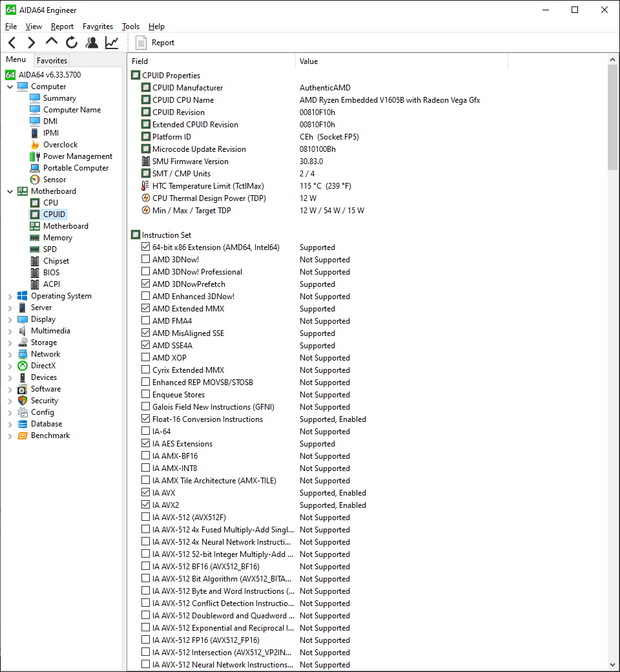Expand the Multimedia tree node

click(x=10, y=331)
